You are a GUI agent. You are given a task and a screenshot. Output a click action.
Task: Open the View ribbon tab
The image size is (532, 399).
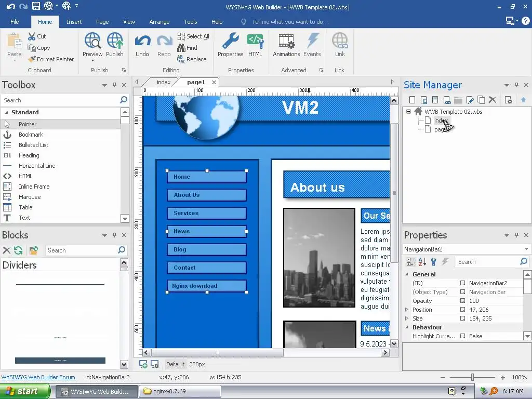click(129, 22)
